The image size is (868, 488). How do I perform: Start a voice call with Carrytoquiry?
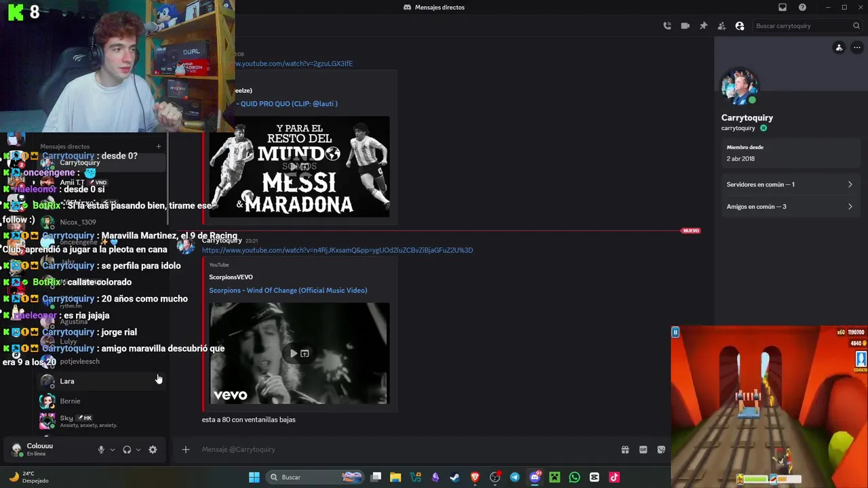(667, 26)
